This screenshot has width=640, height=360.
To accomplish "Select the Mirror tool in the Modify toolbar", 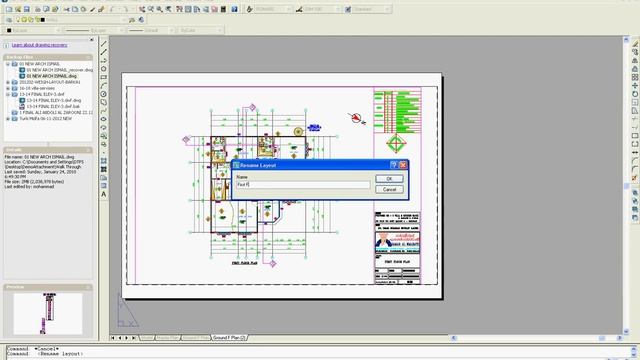I will [x=635, y=60].
